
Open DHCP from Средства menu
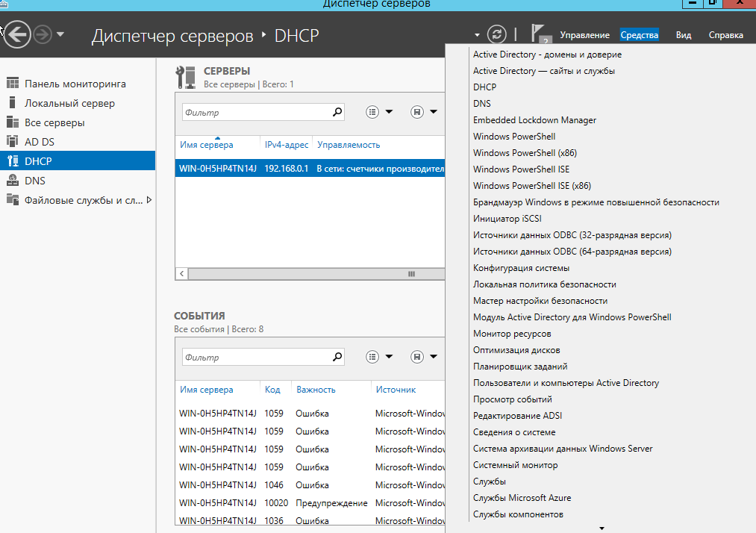point(484,87)
